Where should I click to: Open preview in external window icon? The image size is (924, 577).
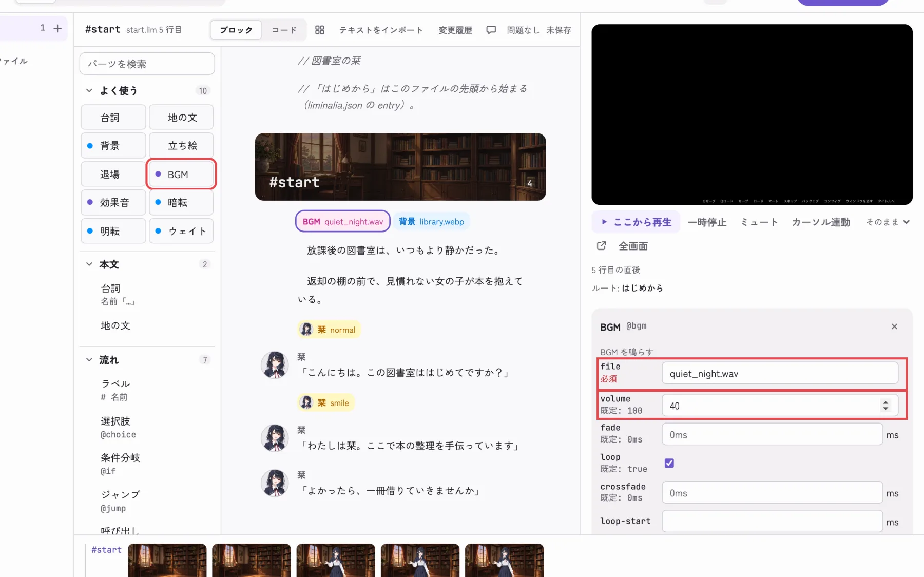pyautogui.click(x=601, y=246)
